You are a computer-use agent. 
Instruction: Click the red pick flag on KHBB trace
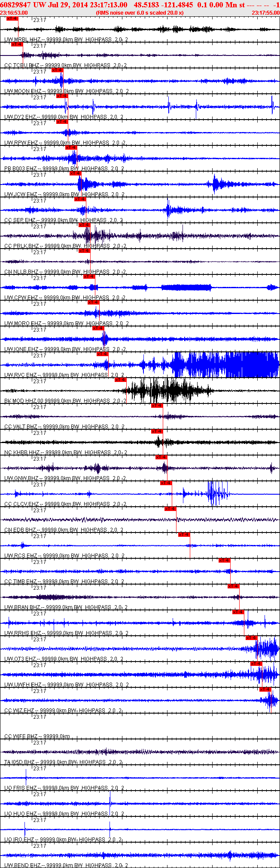(157, 431)
